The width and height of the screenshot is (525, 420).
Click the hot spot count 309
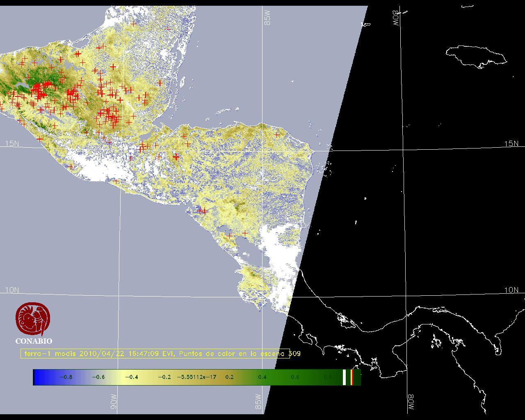(294, 354)
